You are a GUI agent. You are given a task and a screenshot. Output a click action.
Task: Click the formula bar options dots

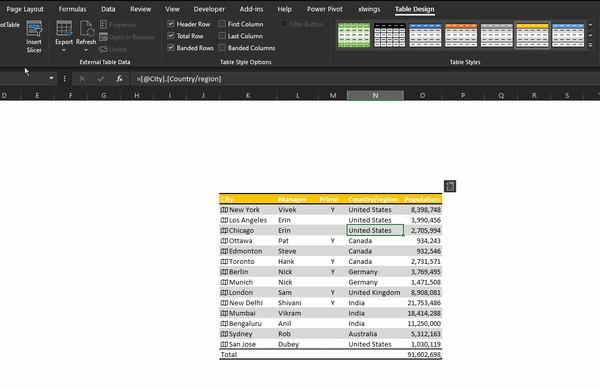(x=64, y=79)
